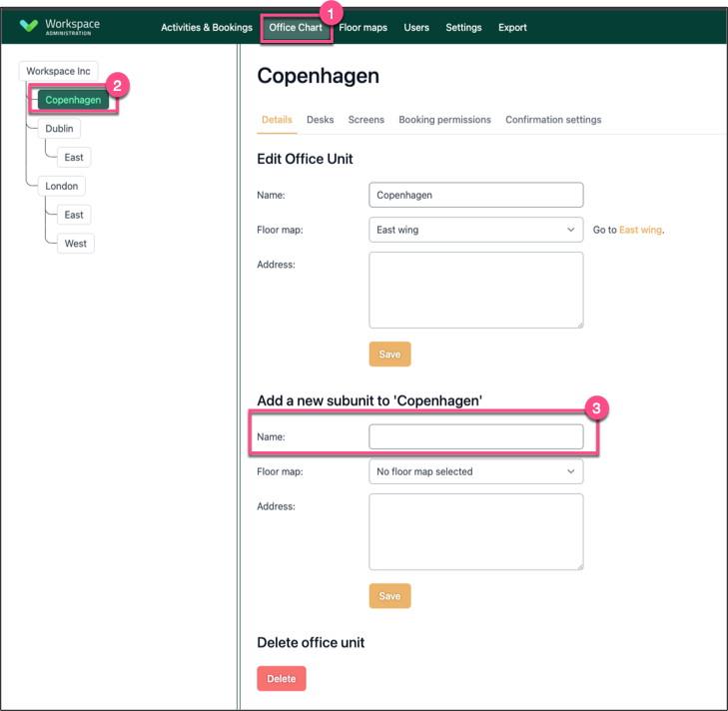Open the Office Chart page
Screen dimensions: 728x711
coord(296,27)
